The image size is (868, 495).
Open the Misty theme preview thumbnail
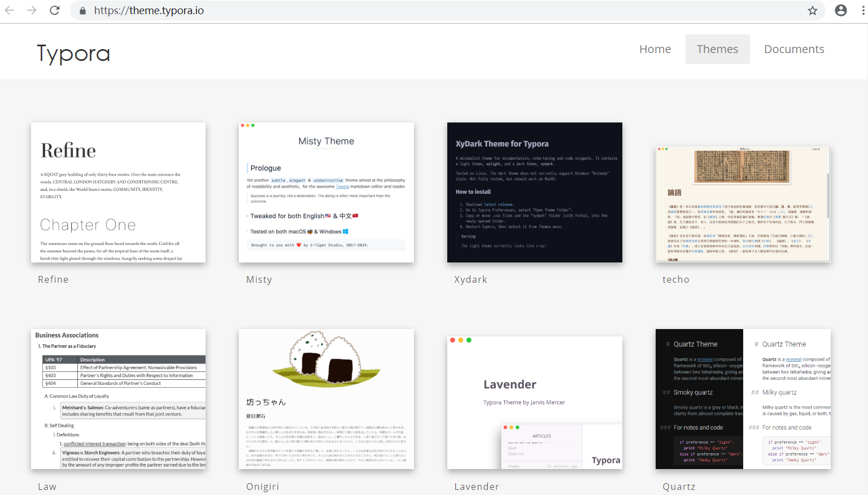[x=326, y=192]
